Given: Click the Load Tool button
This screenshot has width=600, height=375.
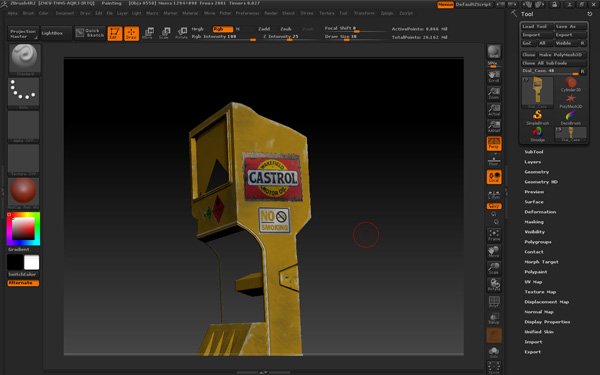Looking at the screenshot, I should 537,26.
